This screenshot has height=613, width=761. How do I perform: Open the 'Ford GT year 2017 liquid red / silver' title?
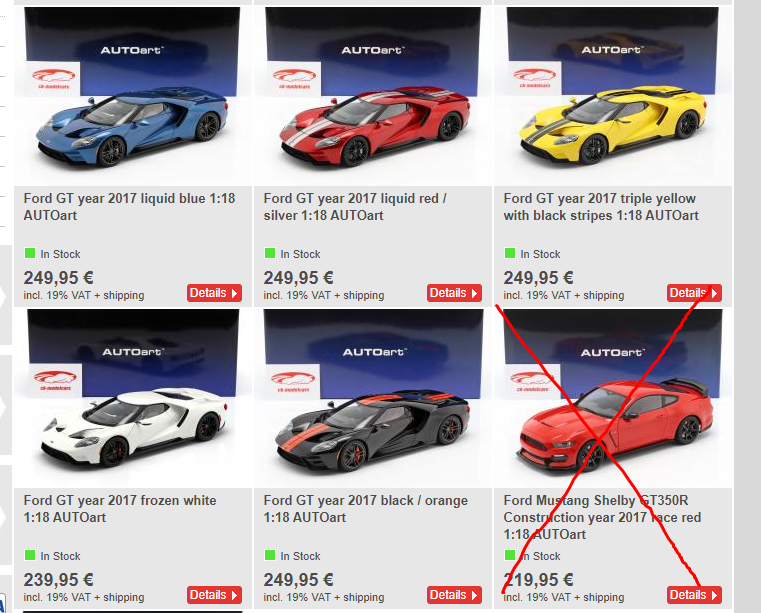(x=355, y=207)
